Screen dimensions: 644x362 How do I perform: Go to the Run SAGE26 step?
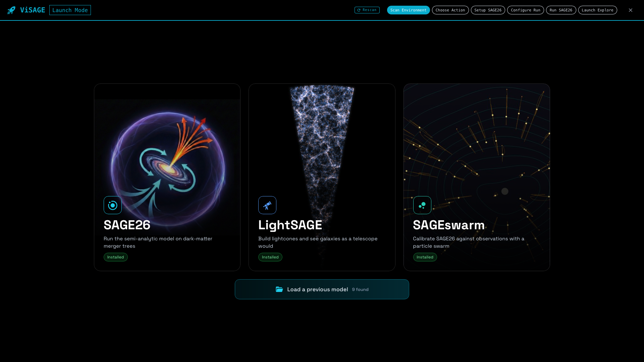tap(561, 10)
